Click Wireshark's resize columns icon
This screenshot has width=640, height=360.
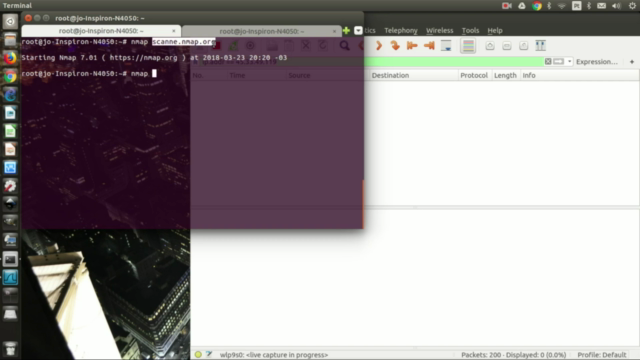click(x=540, y=46)
